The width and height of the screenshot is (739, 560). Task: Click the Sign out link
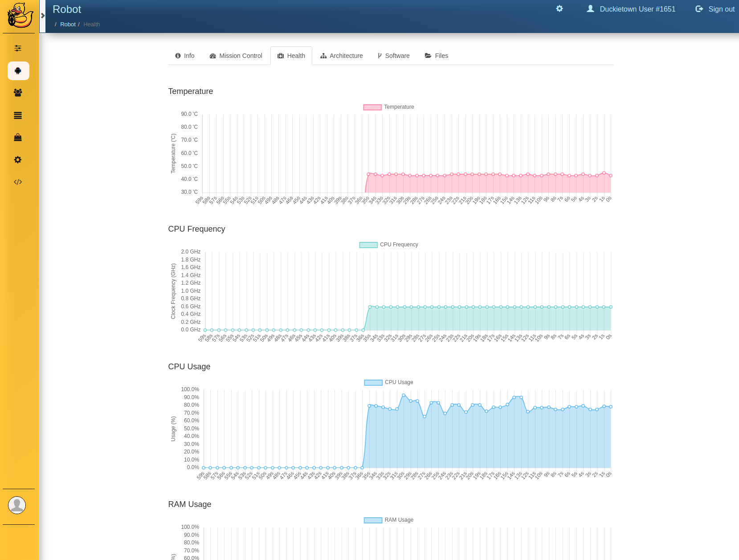[715, 9]
